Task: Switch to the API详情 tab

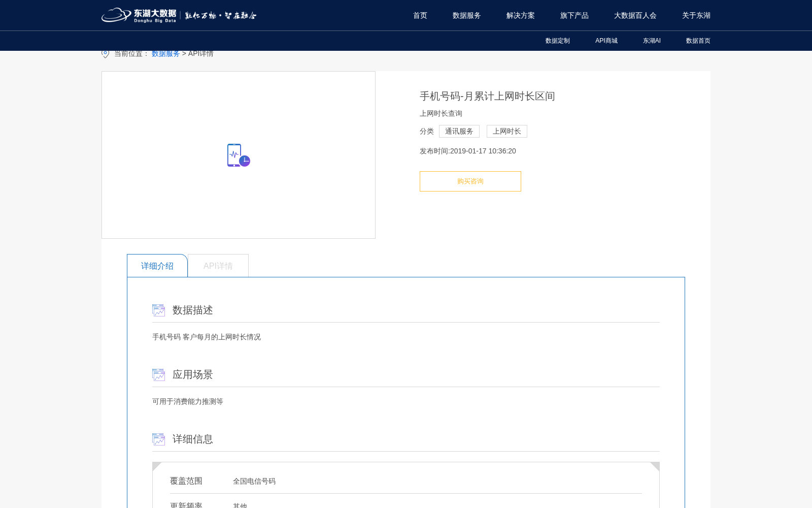Action: (218, 266)
